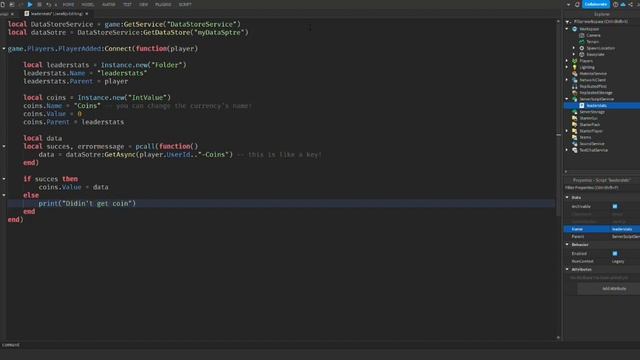Click the cloud publish icon near Collaborate
640x360 pixels.
623,4
